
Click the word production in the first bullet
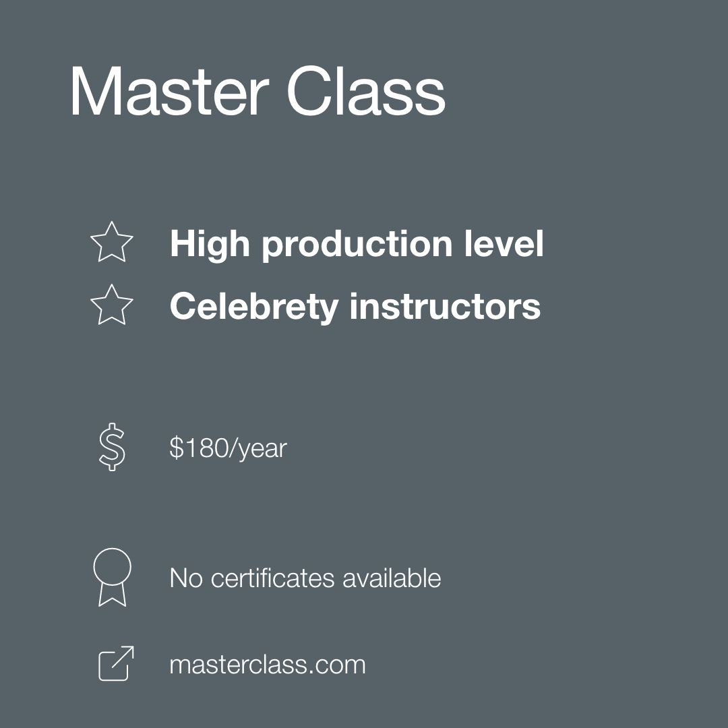pos(357,245)
